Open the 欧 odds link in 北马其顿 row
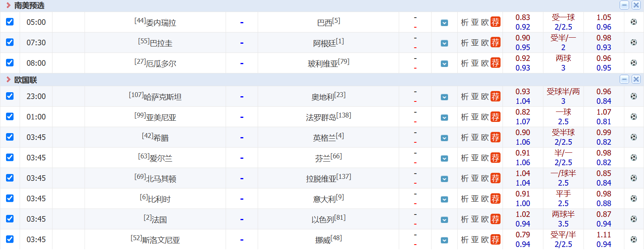The image size is (644, 251). [485, 178]
